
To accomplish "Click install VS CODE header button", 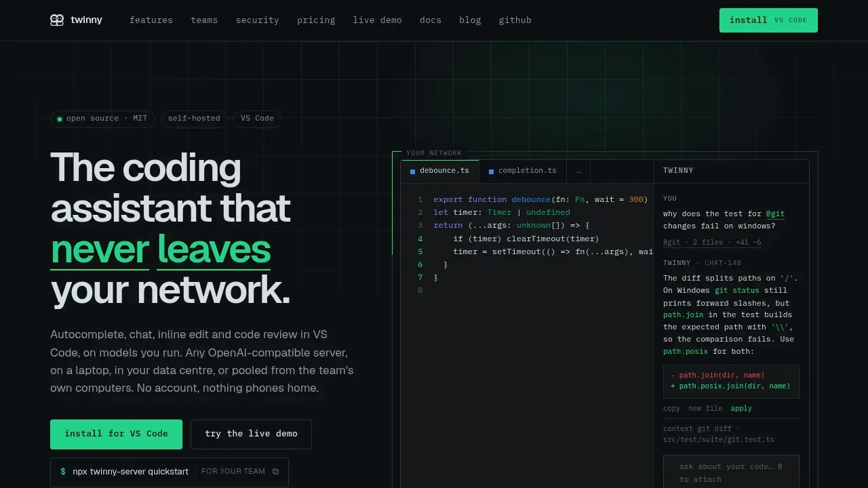I will point(768,20).
